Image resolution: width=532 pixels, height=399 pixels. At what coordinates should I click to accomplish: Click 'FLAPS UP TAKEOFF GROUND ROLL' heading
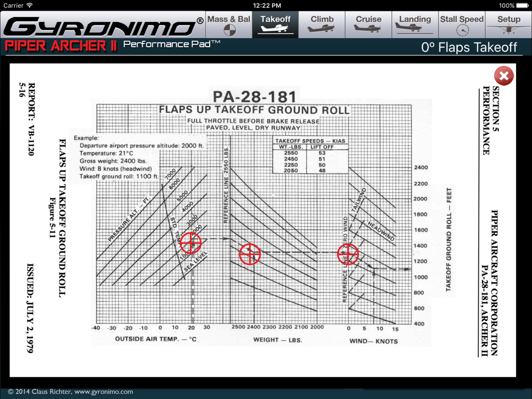pyautogui.click(x=254, y=110)
